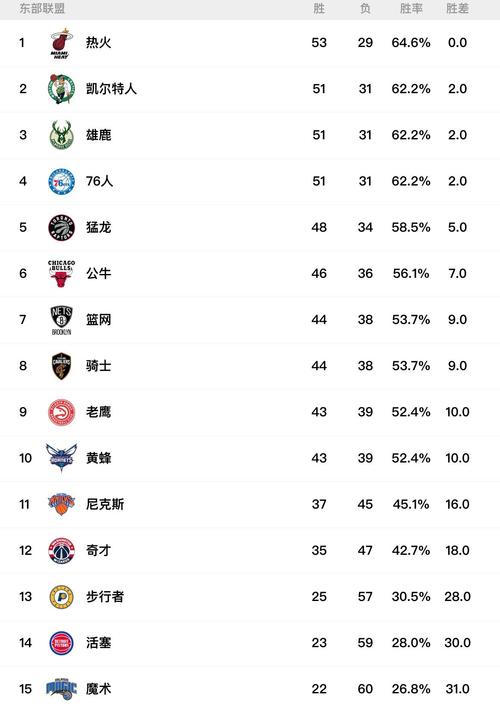Click the Detroit Pistons logo
The height and width of the screenshot is (710, 500).
(x=61, y=643)
